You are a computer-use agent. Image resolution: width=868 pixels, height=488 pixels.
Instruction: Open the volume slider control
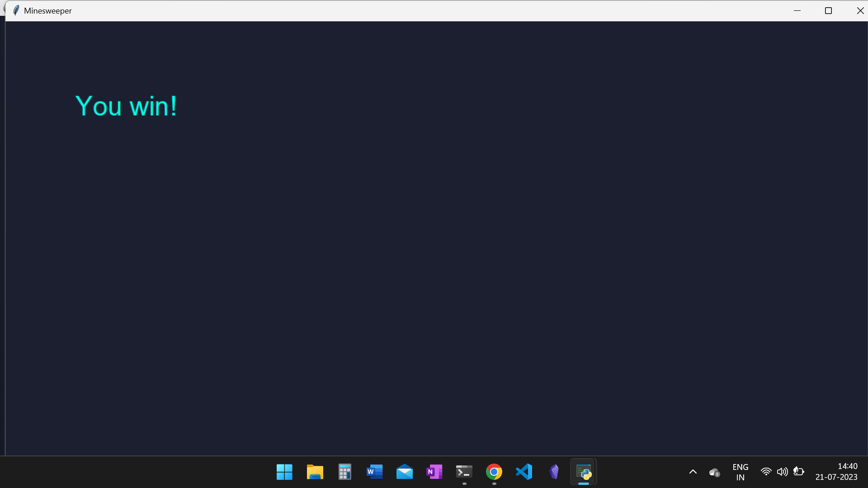(783, 472)
